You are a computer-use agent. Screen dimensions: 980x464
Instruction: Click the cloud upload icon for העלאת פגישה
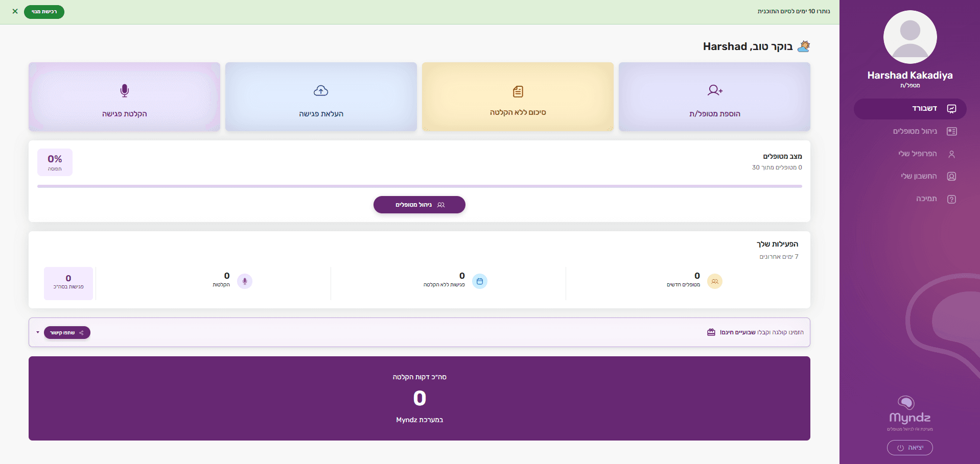(x=321, y=91)
